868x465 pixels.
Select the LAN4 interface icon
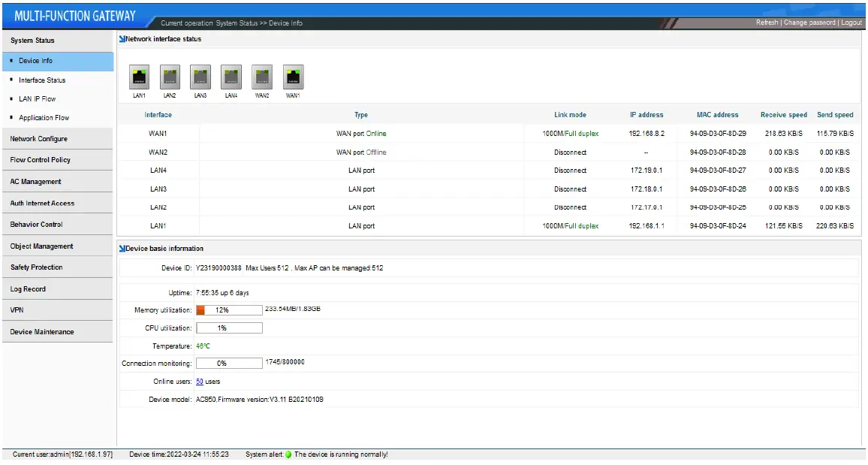click(x=231, y=75)
